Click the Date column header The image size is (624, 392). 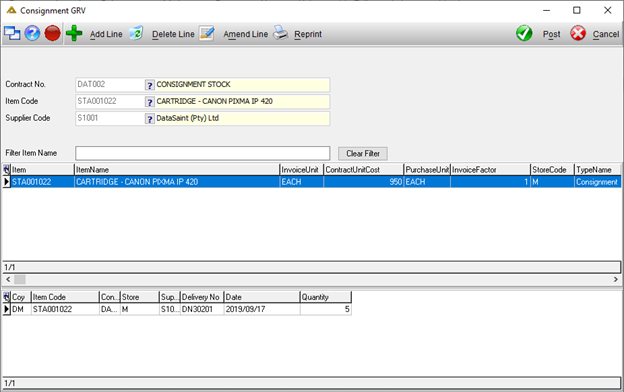pyautogui.click(x=262, y=297)
